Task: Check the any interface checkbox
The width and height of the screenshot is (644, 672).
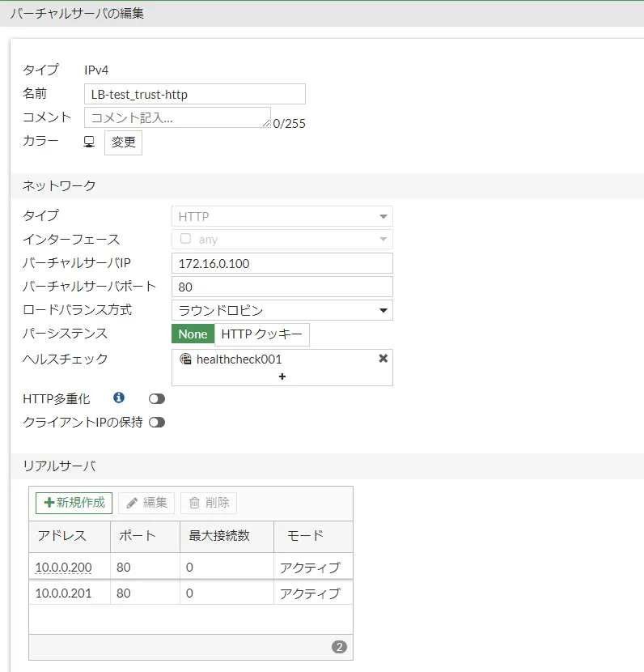Action: point(185,239)
